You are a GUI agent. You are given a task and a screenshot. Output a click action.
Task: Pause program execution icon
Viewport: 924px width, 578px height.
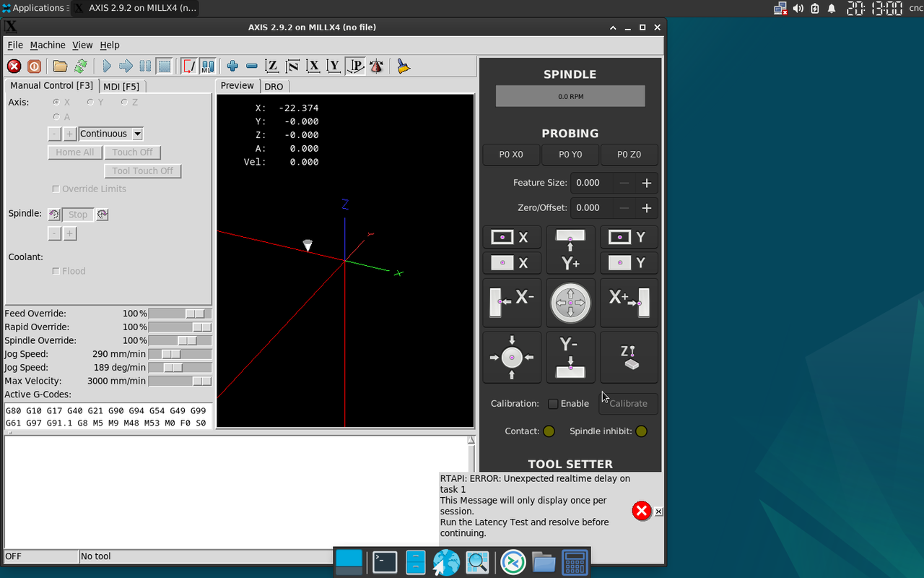(x=145, y=66)
